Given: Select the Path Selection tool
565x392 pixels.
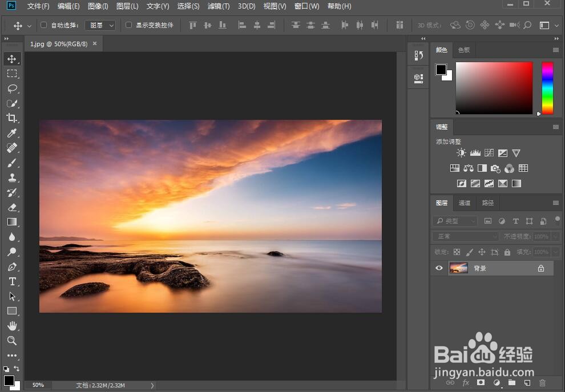Looking at the screenshot, I should (x=12, y=296).
